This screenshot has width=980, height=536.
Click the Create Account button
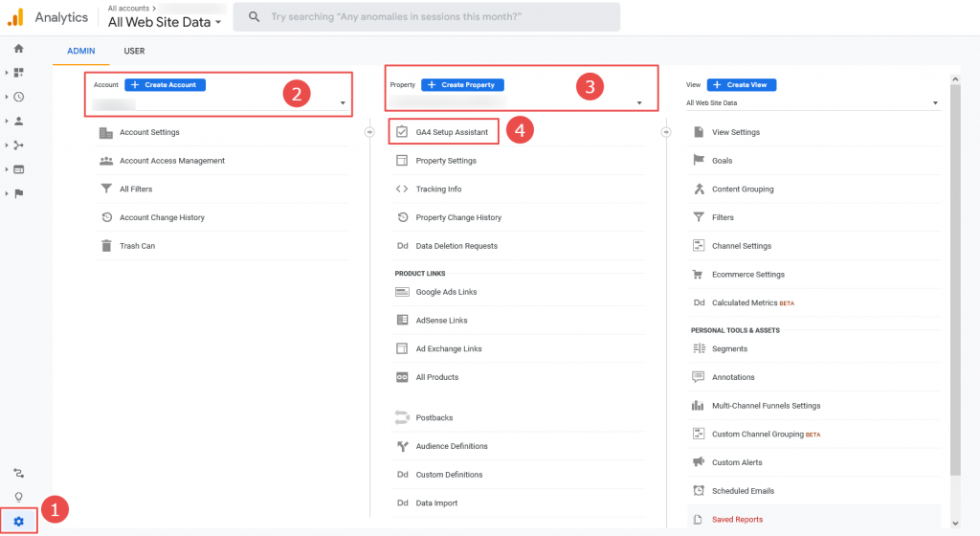coord(165,85)
